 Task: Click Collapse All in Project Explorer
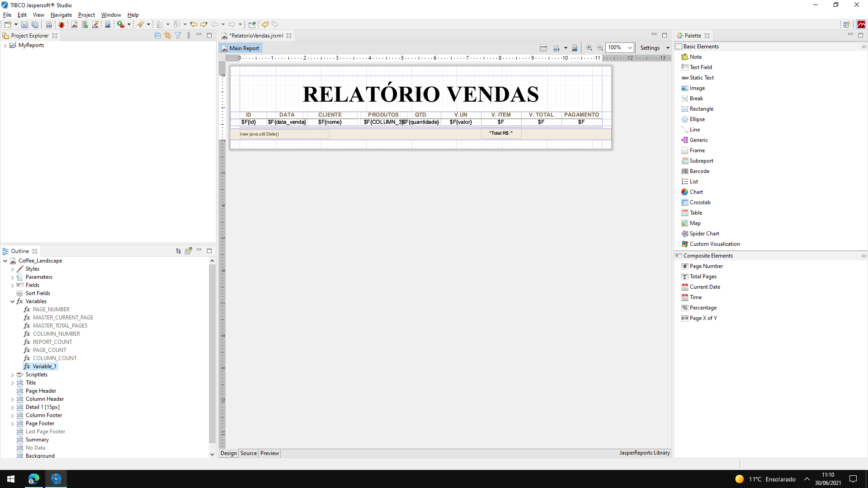click(157, 35)
